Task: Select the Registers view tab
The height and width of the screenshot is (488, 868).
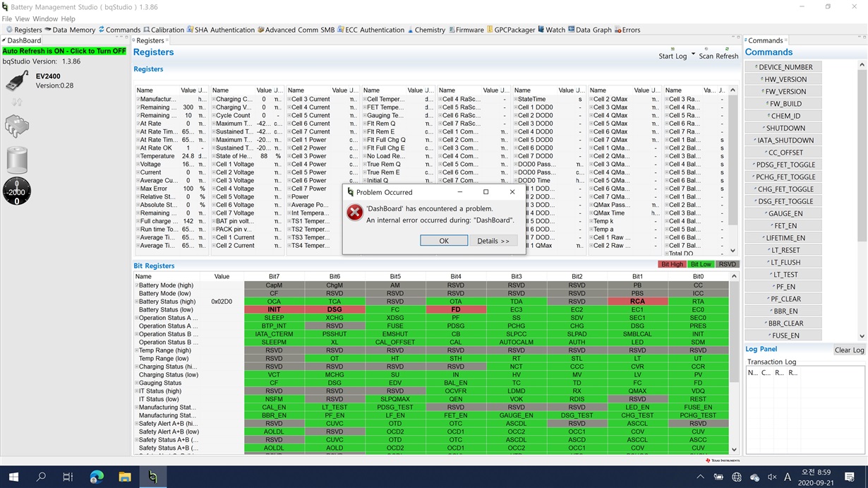Action: pos(150,40)
